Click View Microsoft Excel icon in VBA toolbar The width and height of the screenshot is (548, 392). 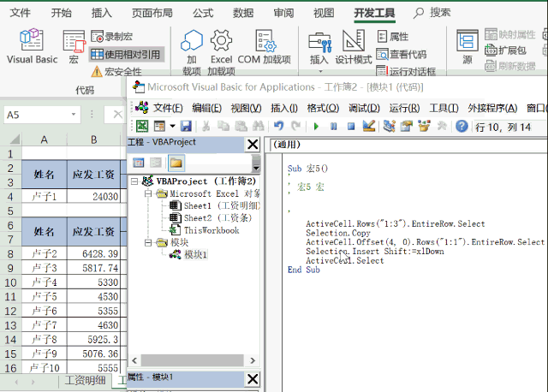(142, 126)
